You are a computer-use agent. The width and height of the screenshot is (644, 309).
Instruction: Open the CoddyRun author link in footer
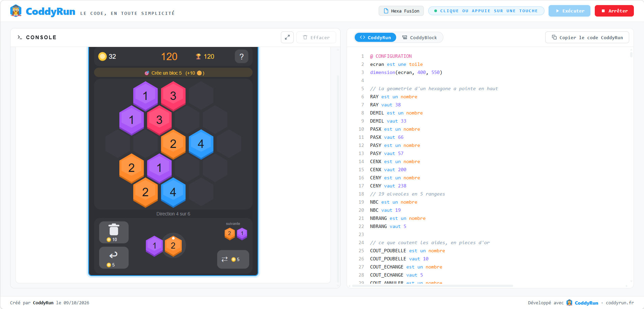coord(43,303)
